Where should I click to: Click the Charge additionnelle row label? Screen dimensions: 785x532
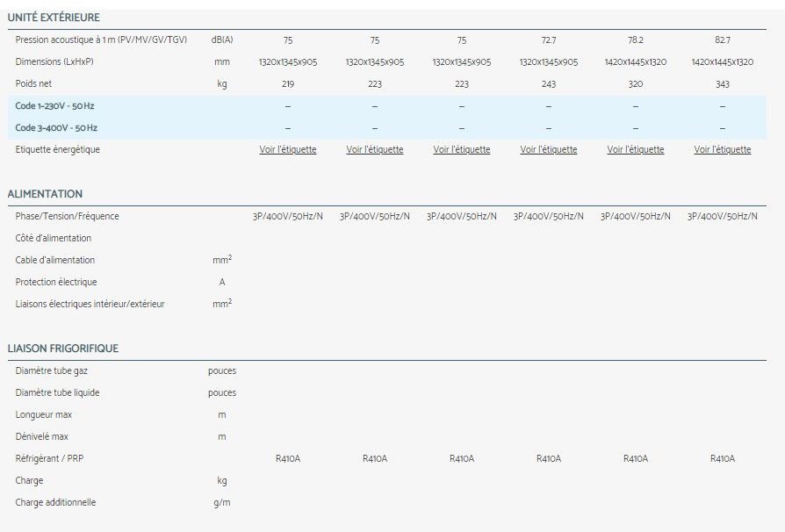55,502
